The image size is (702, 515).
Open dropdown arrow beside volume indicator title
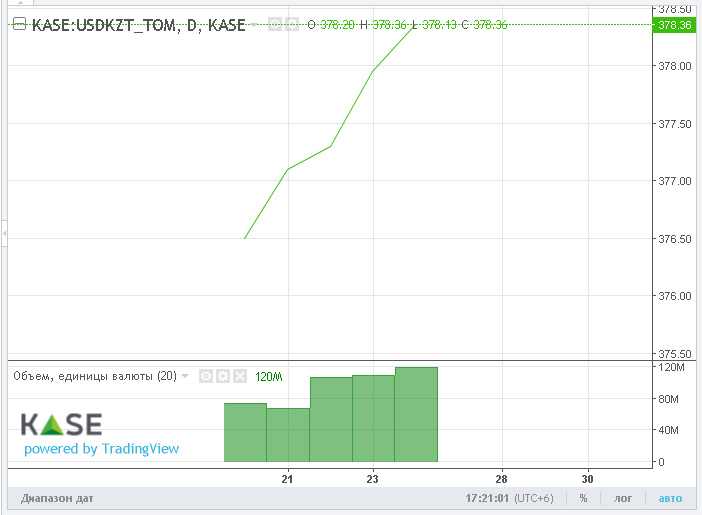tap(185, 377)
